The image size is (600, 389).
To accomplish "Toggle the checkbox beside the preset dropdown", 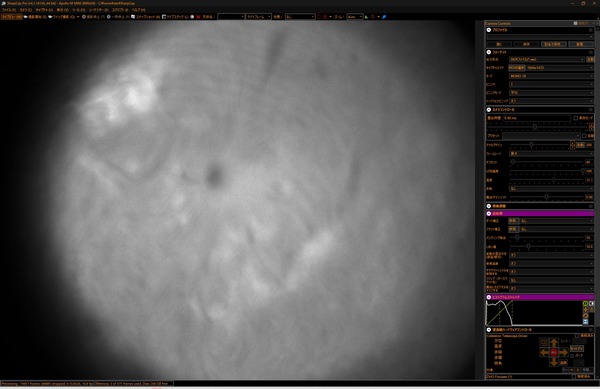I will coord(584,136).
